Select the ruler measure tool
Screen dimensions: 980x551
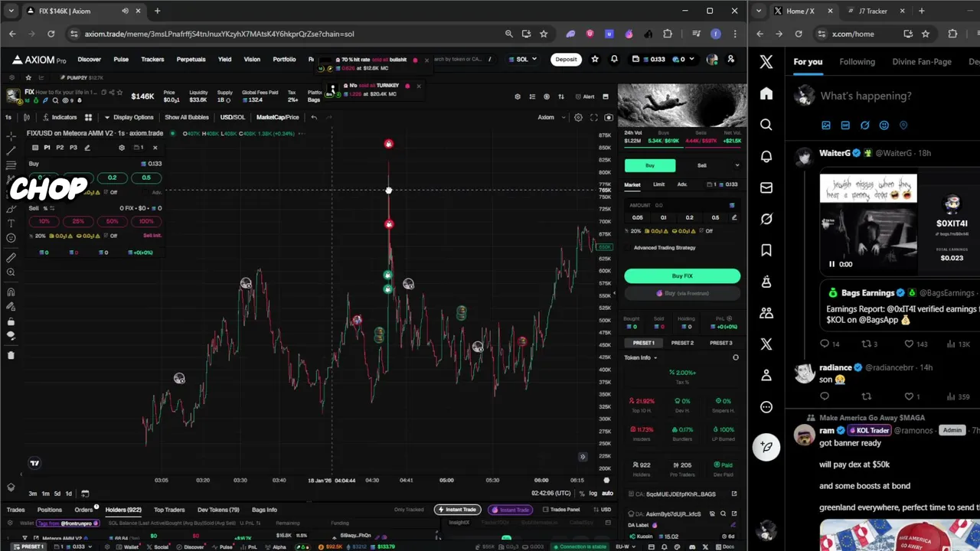[x=11, y=258]
